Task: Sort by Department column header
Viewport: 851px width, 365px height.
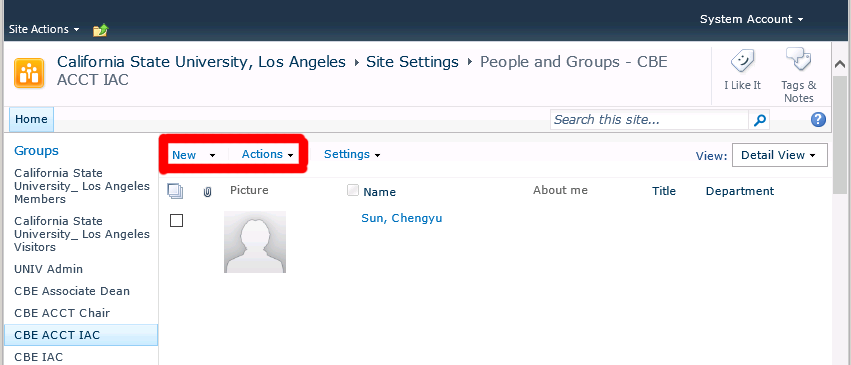Action: click(x=740, y=191)
